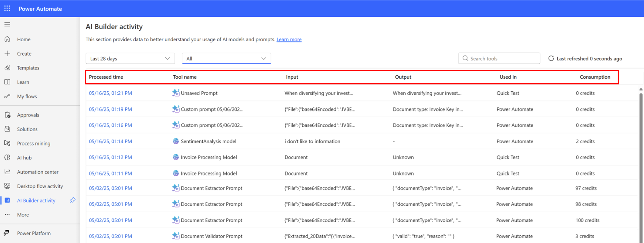
Task: Click the Process mining icon
Action: tap(7, 143)
